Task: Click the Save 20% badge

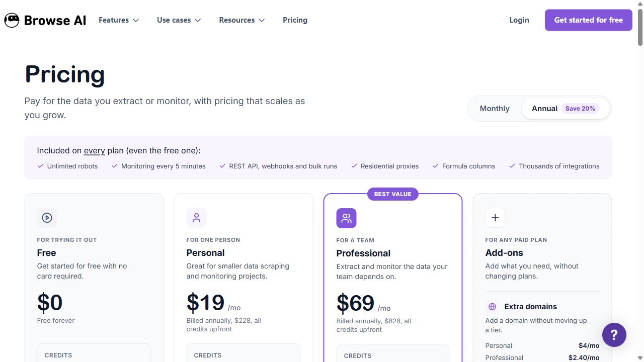Action: (580, 109)
